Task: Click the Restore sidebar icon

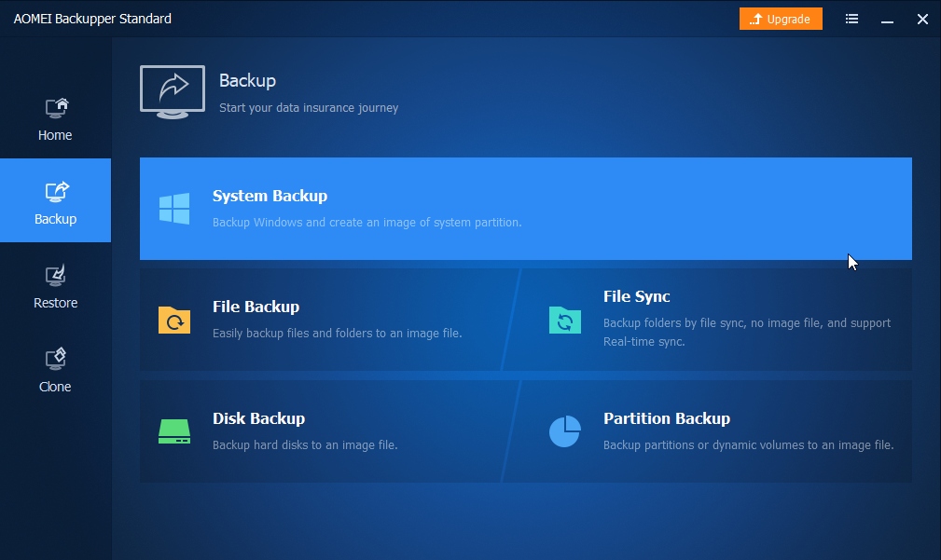Action: (56, 275)
